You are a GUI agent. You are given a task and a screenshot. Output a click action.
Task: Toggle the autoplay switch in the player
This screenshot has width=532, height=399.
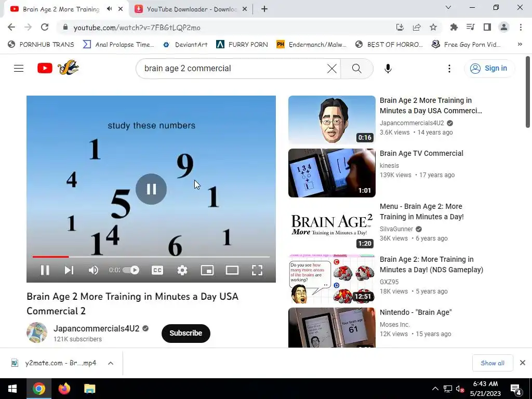click(131, 270)
